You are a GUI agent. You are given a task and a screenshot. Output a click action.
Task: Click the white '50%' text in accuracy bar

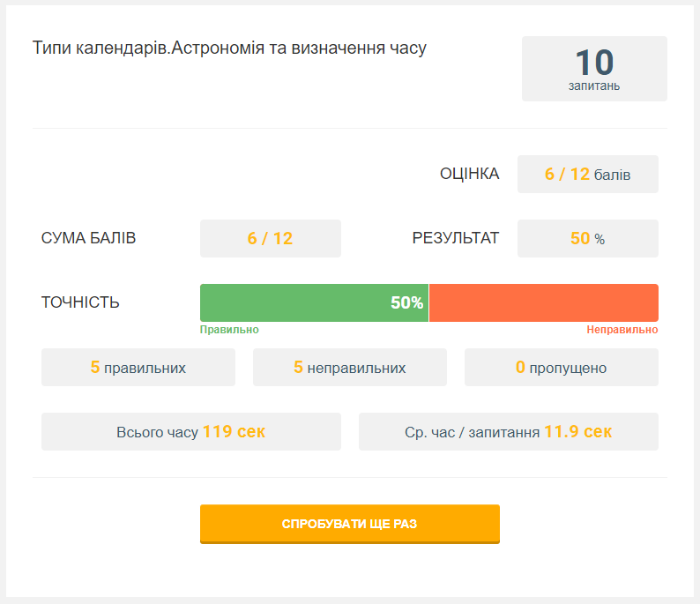pyautogui.click(x=406, y=302)
